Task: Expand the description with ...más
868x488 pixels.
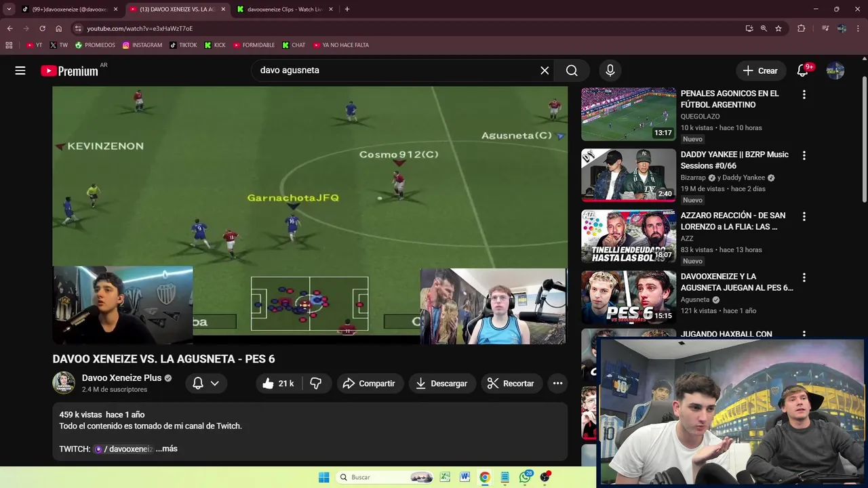Action: (x=166, y=449)
